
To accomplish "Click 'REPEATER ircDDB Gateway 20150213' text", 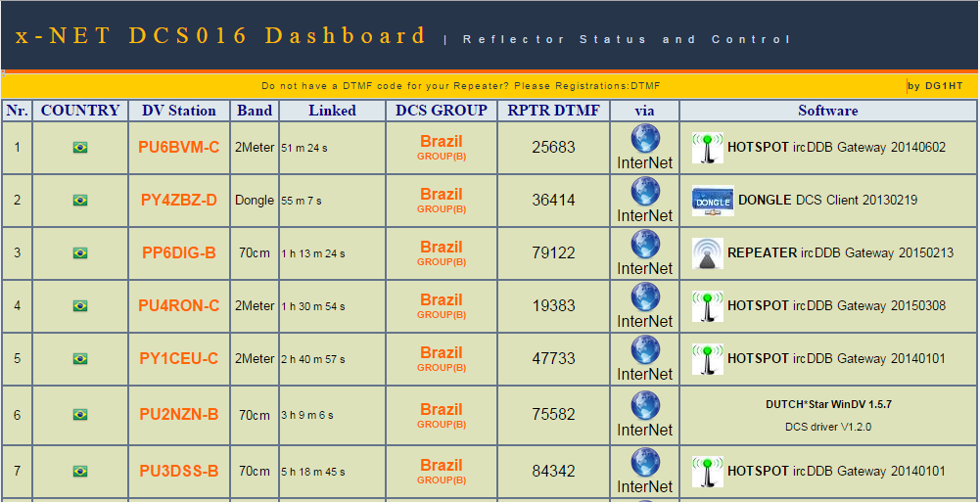I will pos(841,253).
